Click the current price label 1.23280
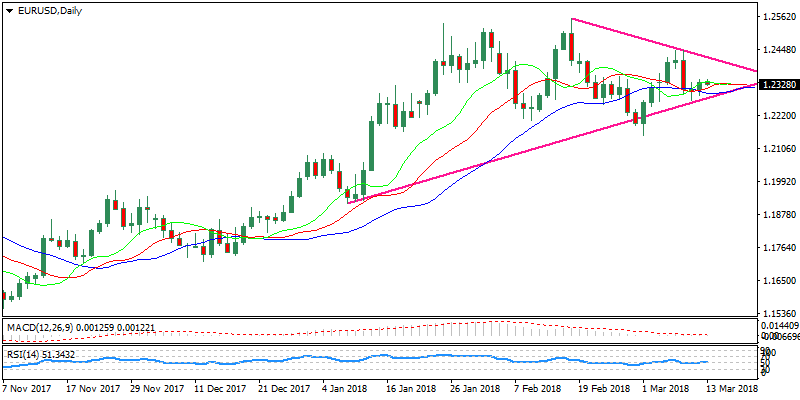Screen dimensions: 800x400 tap(779, 85)
